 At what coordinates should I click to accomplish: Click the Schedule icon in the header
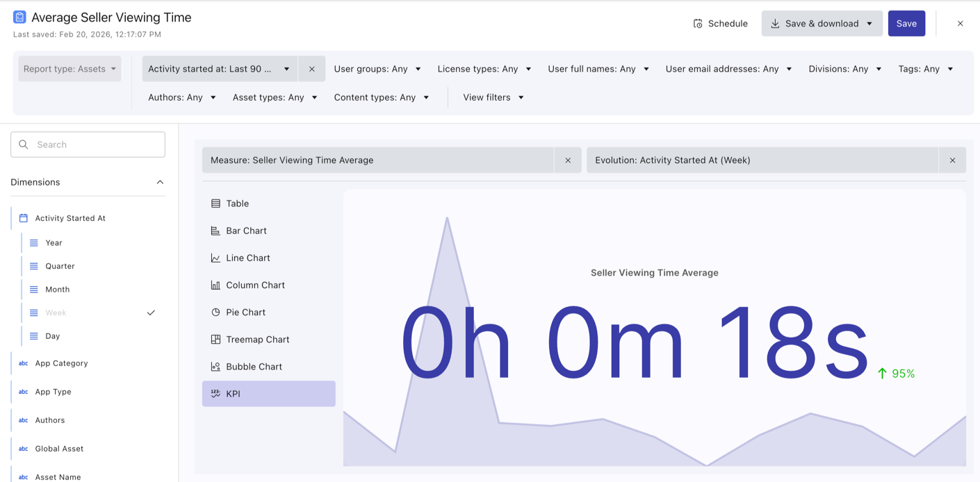[x=697, y=23]
